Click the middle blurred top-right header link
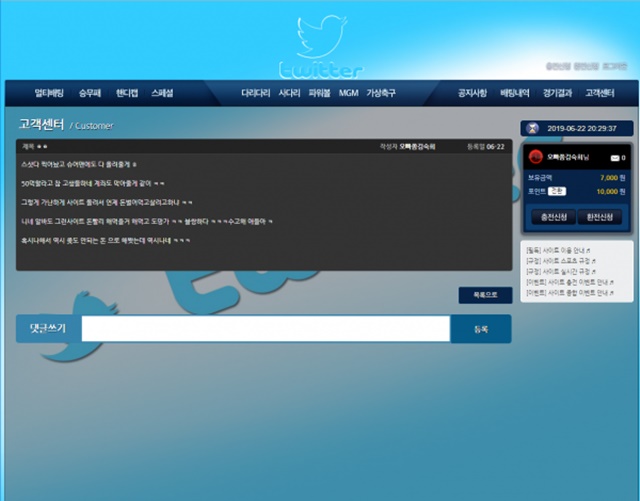Screen dimensions: 640x501 586,66
